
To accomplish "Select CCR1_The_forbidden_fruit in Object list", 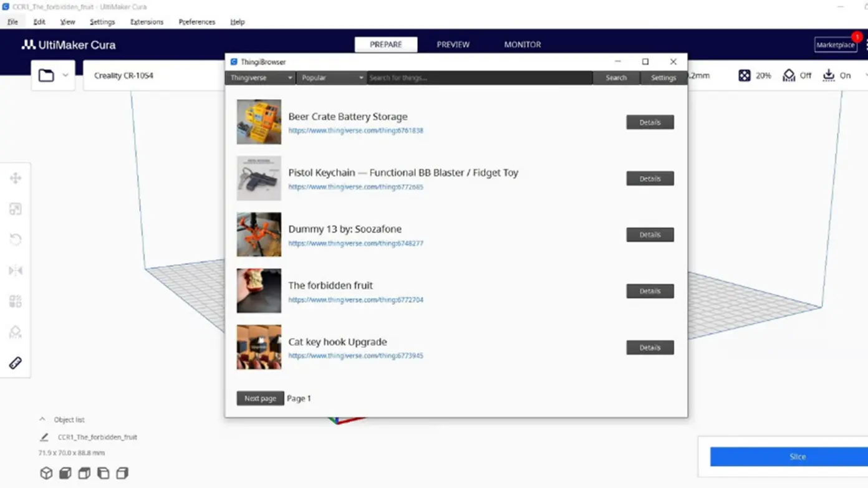I will [97, 438].
